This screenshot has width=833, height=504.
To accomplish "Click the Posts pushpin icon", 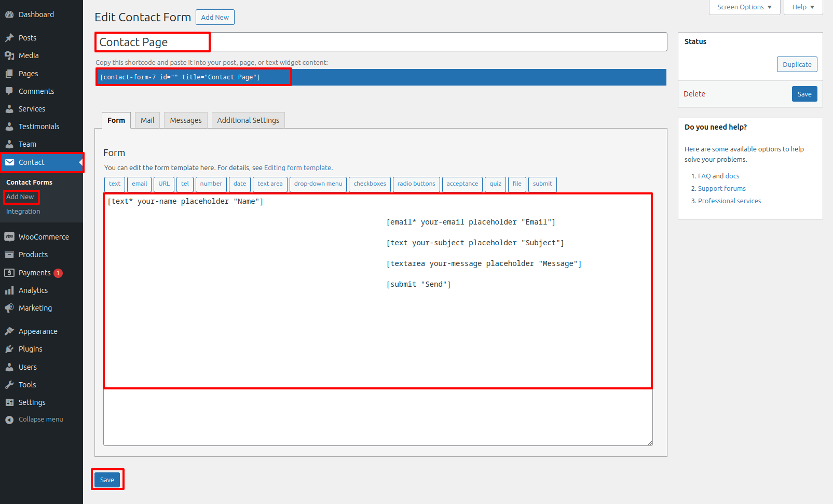I will click(x=9, y=38).
